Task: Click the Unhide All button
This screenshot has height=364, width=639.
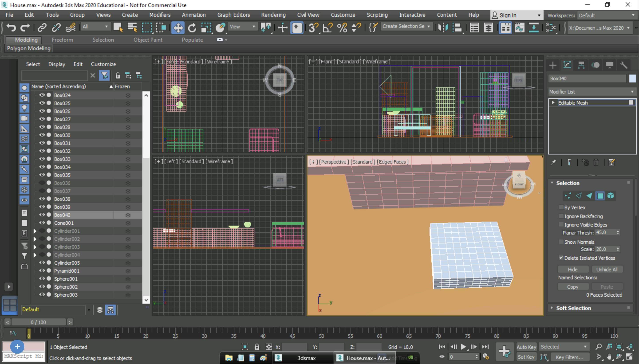Action: 607,269
